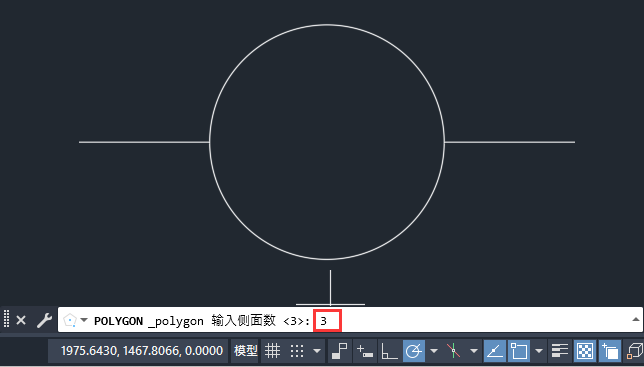The image size is (644, 367).
Task: Select the right horizontal line
Action: point(510,142)
